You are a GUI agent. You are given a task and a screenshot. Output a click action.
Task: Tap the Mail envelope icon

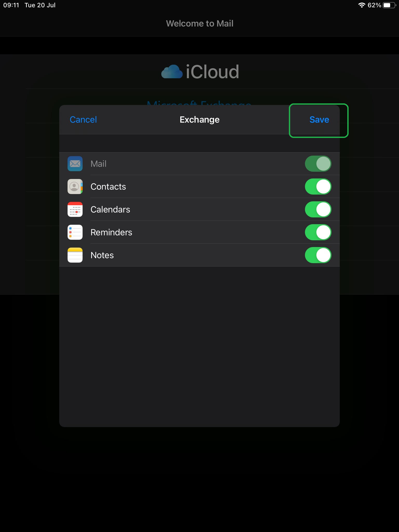pos(75,164)
